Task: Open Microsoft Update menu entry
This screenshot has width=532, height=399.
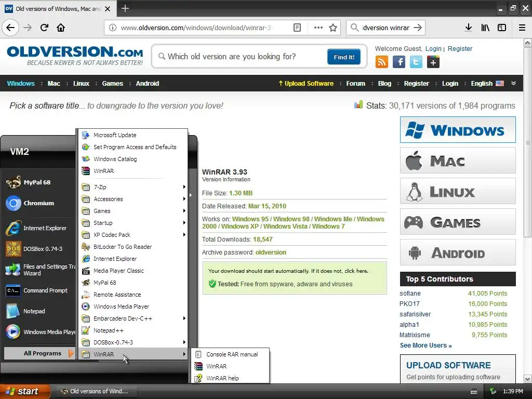Action: tap(134, 135)
